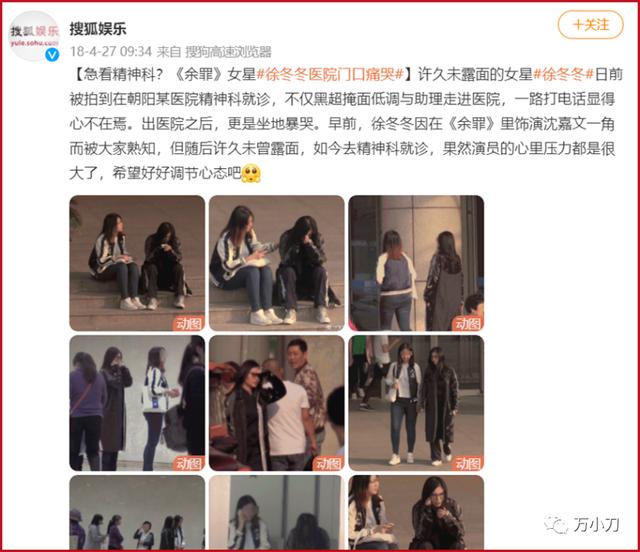Viewport: 640px width, 552px height.
Task: Click 搜狗高速浏览器 source link
Action: click(x=228, y=52)
